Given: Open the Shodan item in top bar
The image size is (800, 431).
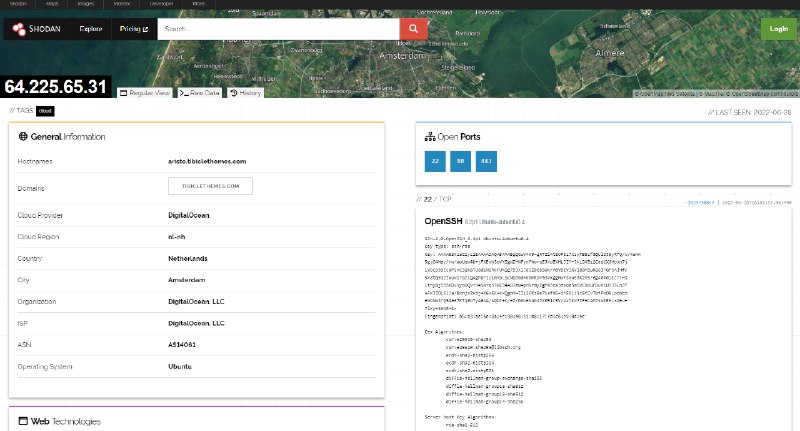Looking at the screenshot, I should click(18, 4).
